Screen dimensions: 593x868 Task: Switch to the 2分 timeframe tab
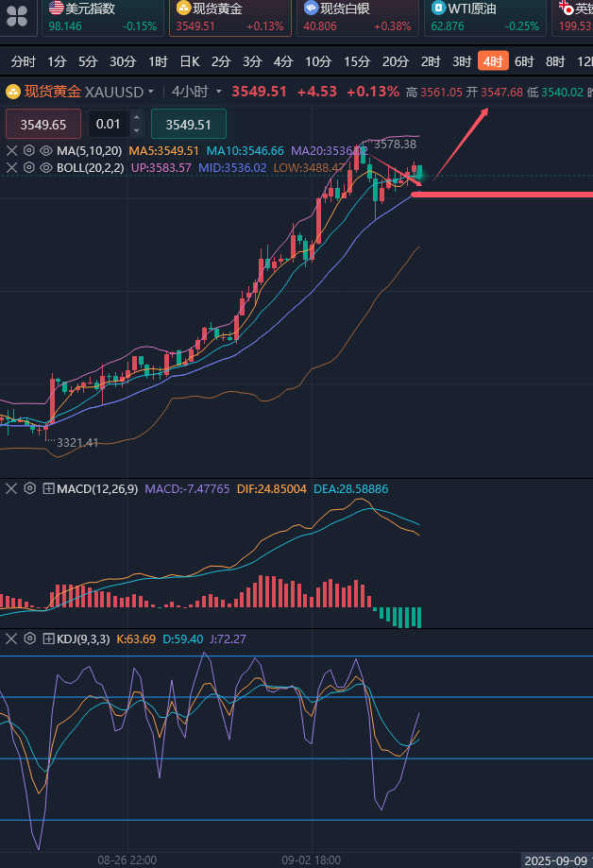(220, 61)
